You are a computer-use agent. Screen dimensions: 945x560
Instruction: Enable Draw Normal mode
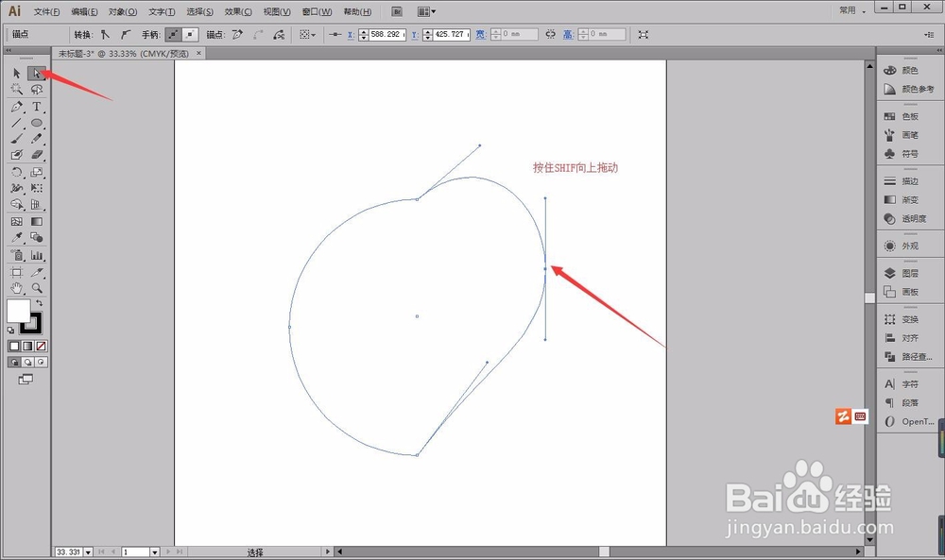(x=14, y=362)
